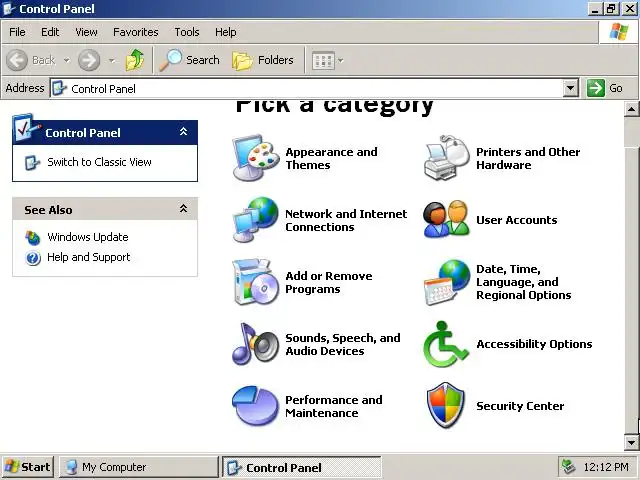Viewport: 640px width, 480px height.
Task: Open the Tools menu
Action: click(x=187, y=32)
